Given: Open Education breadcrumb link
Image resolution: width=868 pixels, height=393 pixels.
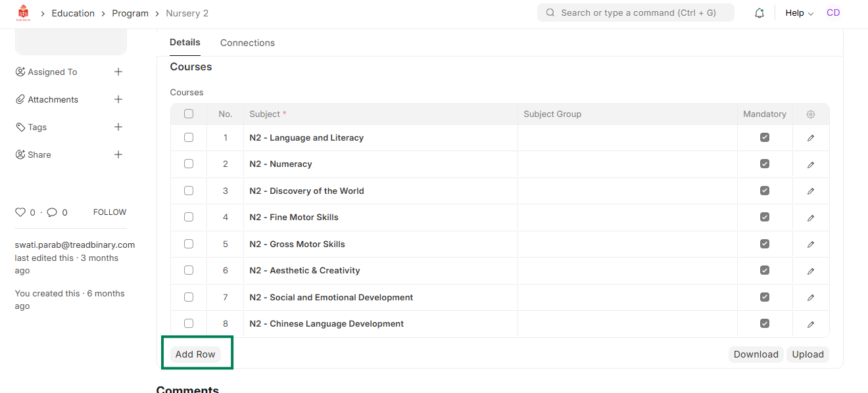Looking at the screenshot, I should (x=73, y=13).
